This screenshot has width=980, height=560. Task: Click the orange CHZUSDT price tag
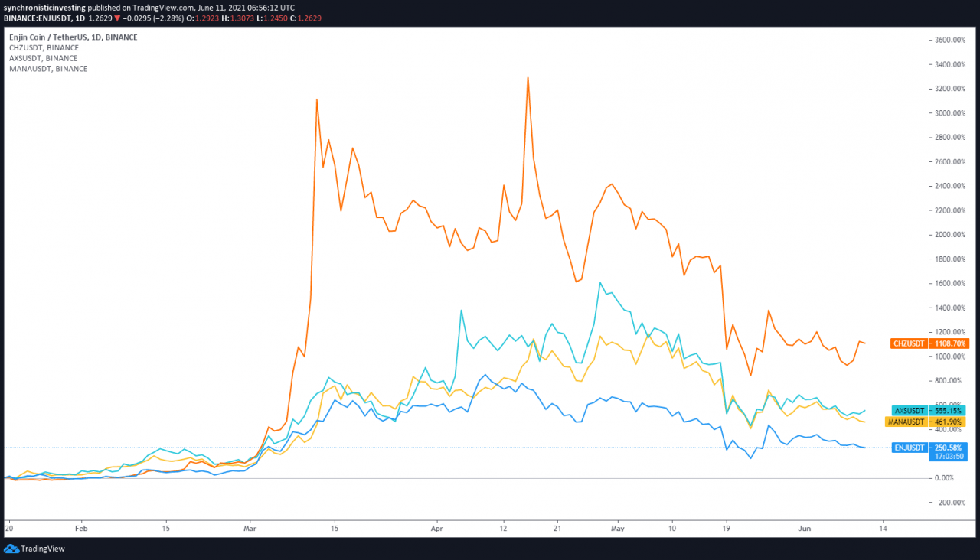(929, 344)
